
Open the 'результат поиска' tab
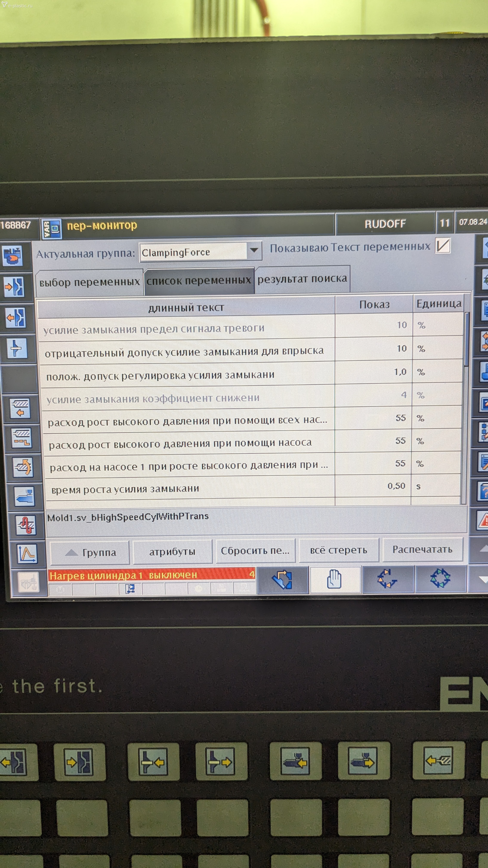click(x=302, y=279)
